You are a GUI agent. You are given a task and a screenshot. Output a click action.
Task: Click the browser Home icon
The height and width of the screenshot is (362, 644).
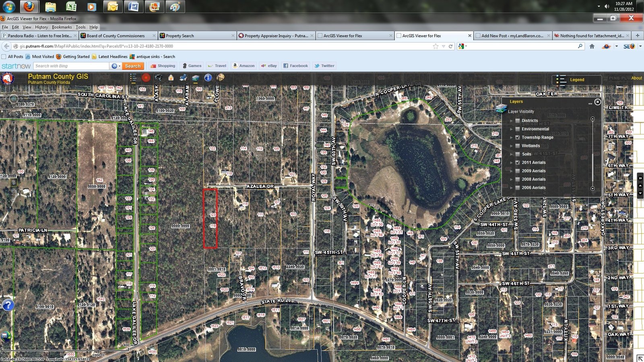coord(592,46)
